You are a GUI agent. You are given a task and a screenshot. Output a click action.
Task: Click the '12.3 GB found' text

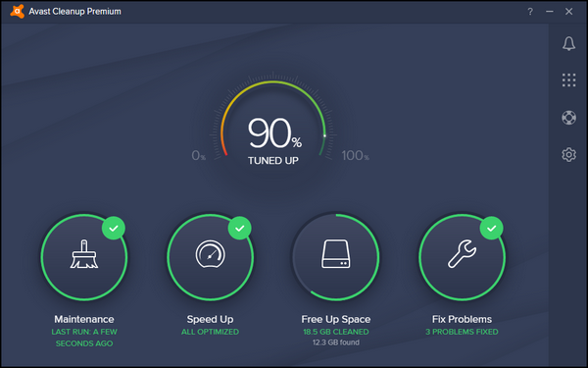(x=335, y=342)
